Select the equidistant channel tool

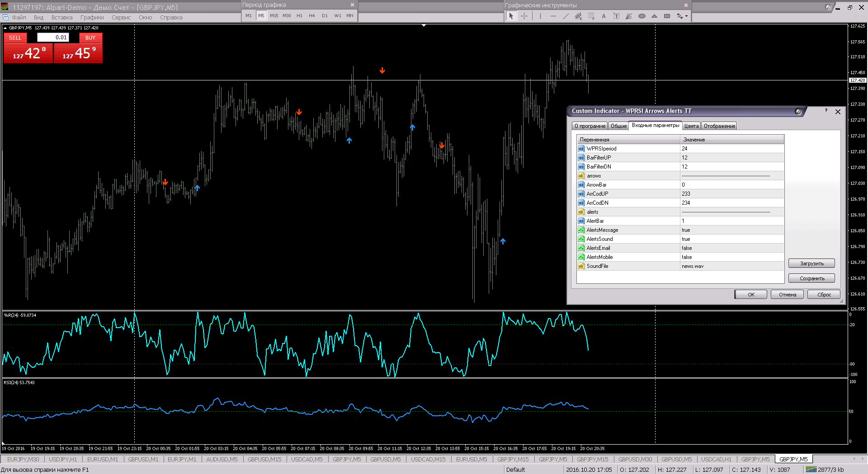click(x=578, y=16)
